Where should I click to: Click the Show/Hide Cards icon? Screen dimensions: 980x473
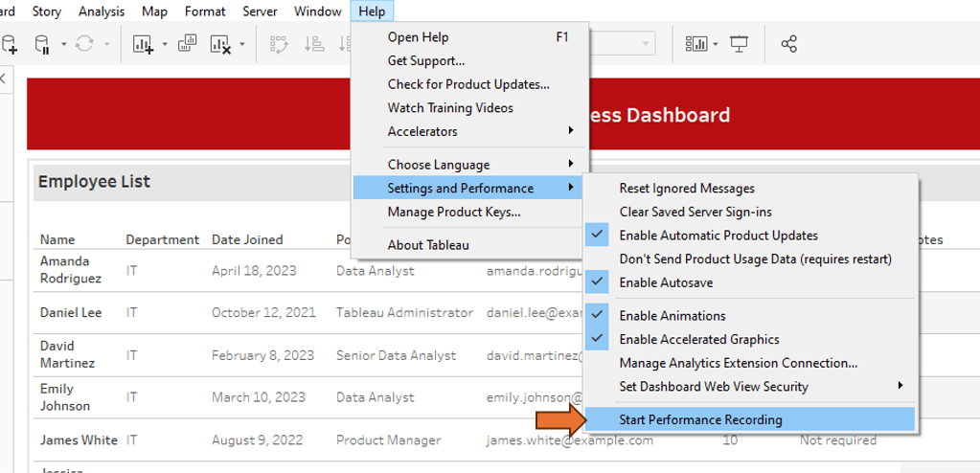coord(696,44)
